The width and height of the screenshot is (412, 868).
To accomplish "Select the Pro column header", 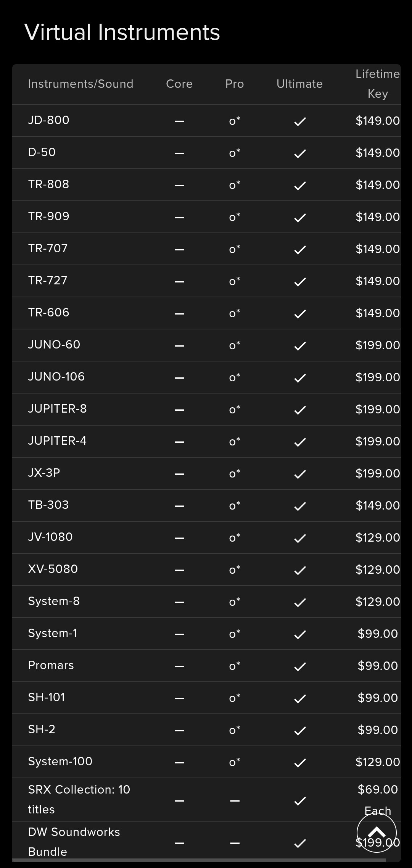I will pos(235,84).
